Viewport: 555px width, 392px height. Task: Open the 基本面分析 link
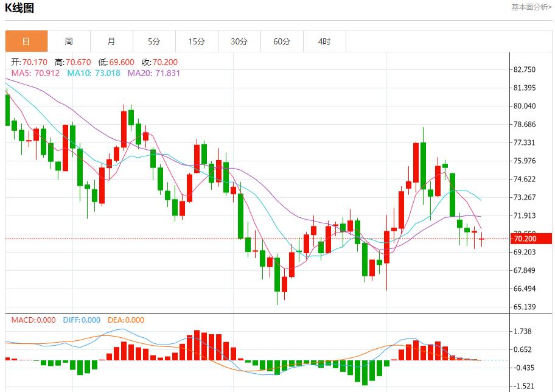pos(531,7)
